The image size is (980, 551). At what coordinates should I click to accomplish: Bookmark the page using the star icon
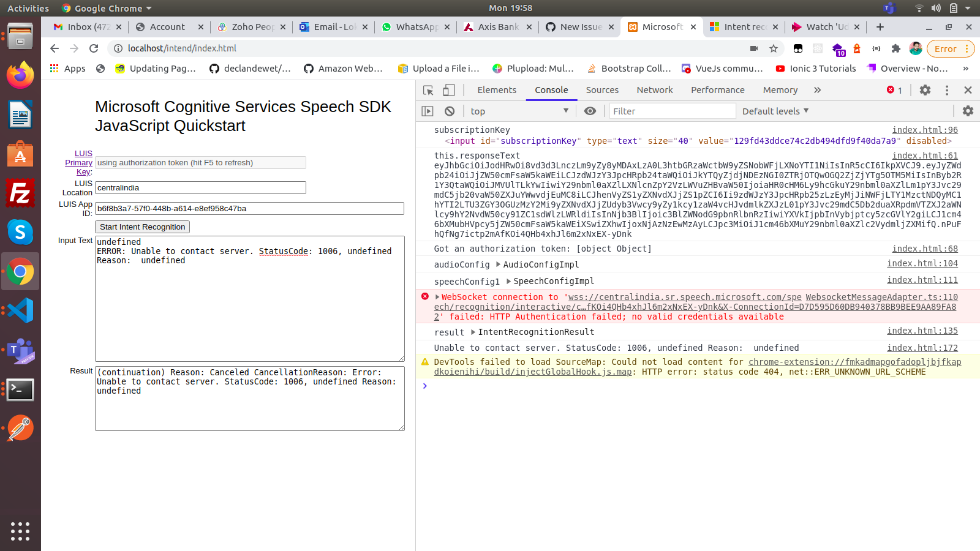[x=774, y=48]
